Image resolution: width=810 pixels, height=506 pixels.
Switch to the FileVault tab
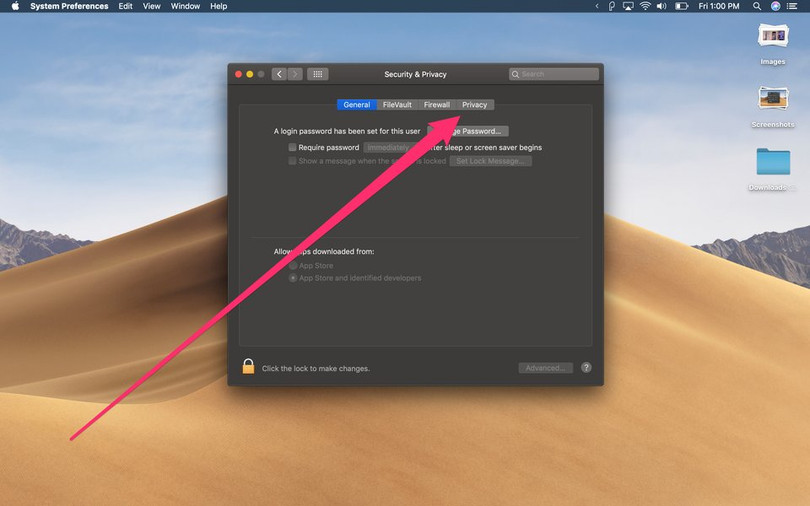[x=397, y=105]
